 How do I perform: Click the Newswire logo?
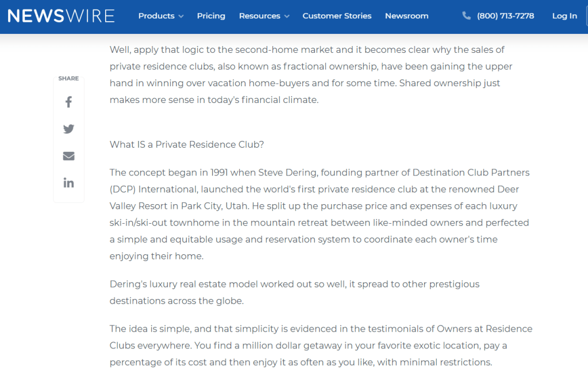pyautogui.click(x=61, y=16)
